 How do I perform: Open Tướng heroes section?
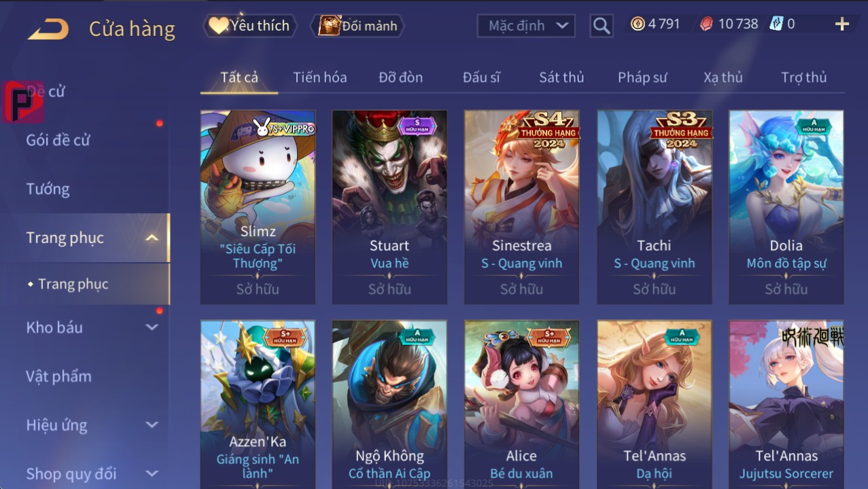click(x=48, y=189)
